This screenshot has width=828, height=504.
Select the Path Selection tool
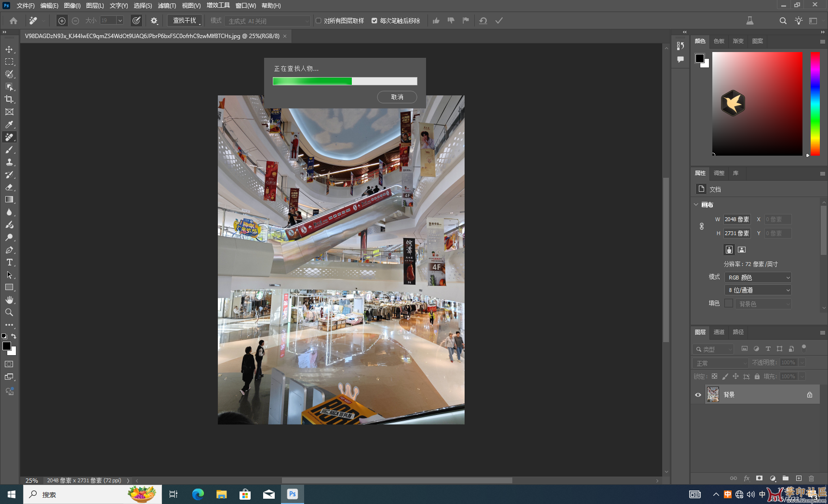9,275
